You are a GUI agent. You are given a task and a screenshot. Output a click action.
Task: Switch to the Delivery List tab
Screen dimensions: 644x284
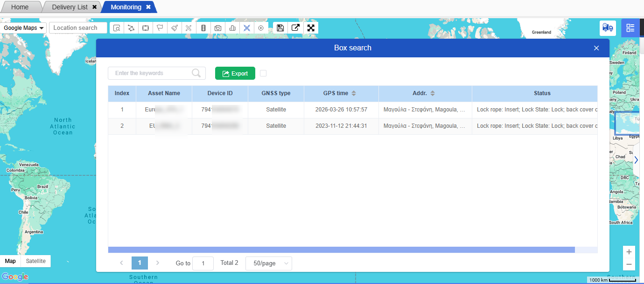(70, 7)
